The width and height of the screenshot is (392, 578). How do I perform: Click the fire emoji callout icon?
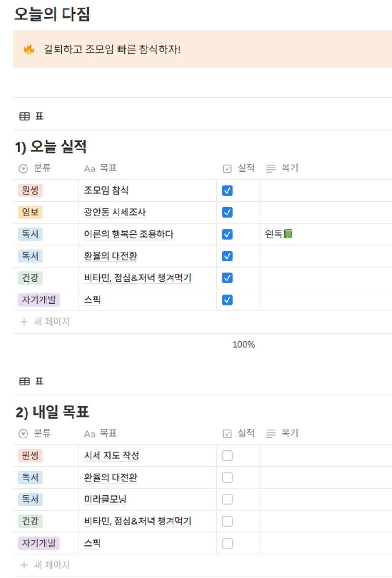29,49
